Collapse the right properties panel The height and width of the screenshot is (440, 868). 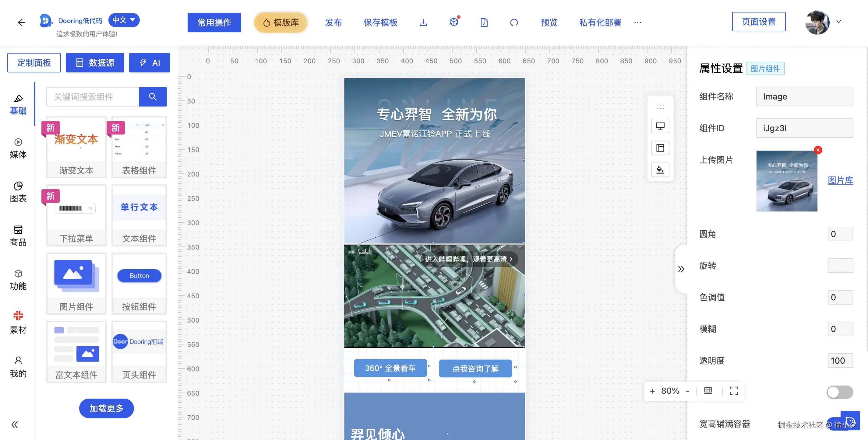[x=681, y=269]
